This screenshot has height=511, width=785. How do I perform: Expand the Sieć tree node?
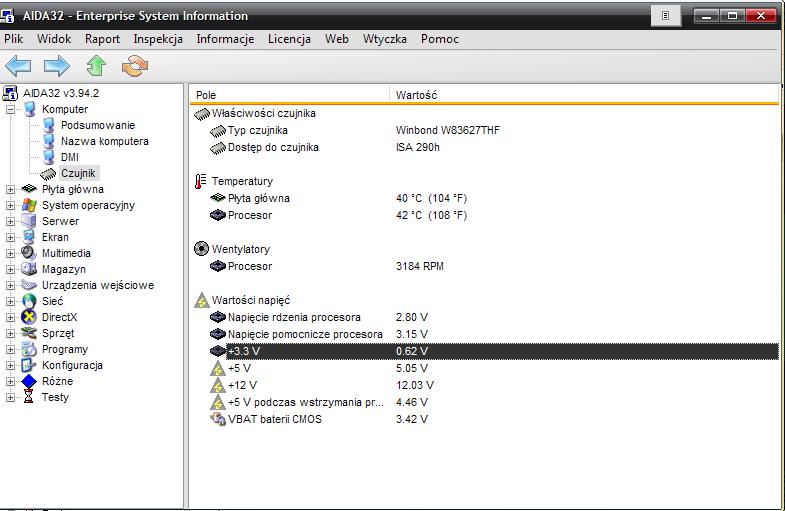click(10, 301)
